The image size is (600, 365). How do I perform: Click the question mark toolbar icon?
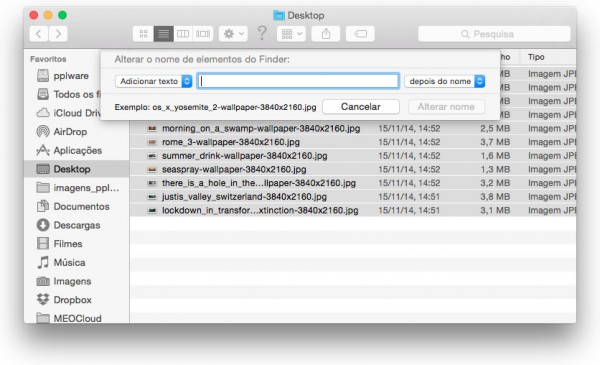click(x=262, y=33)
